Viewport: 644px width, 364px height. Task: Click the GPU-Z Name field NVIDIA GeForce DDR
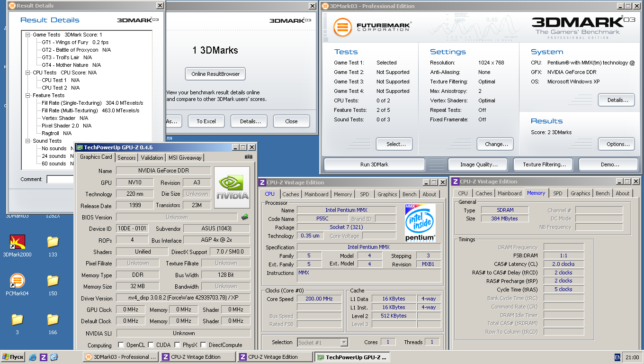163,171
